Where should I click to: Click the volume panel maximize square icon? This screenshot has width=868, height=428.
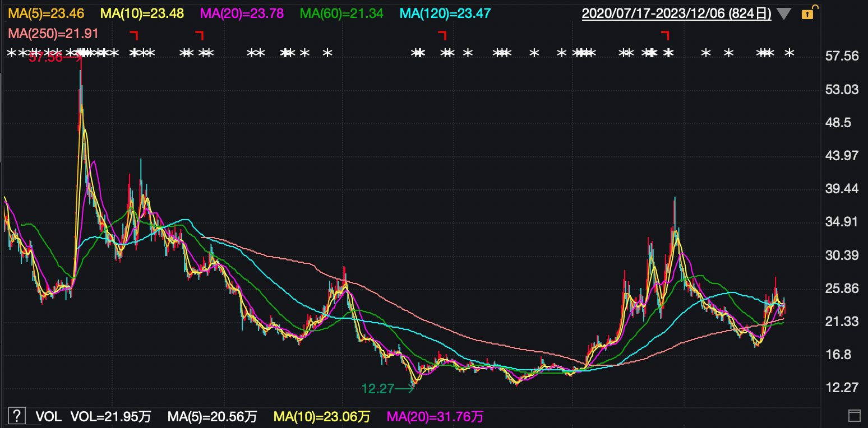click(854, 416)
